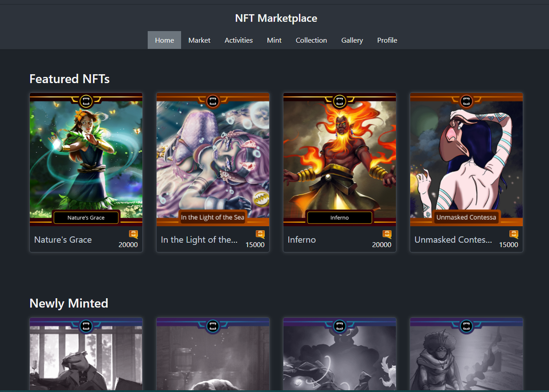Click the NFT Marketplace title
This screenshot has height=392, width=549.
point(276,18)
